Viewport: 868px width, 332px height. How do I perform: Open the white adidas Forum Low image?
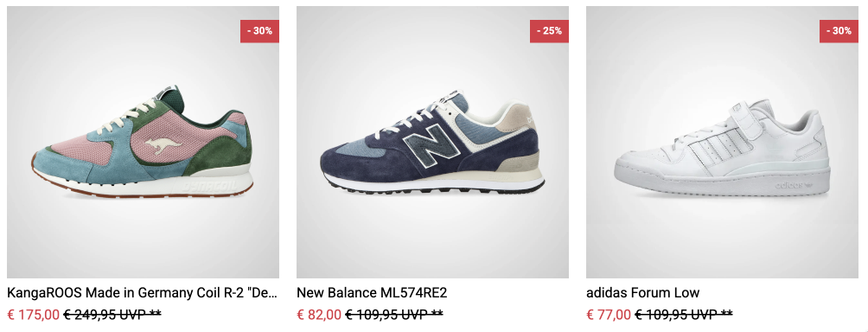722,142
